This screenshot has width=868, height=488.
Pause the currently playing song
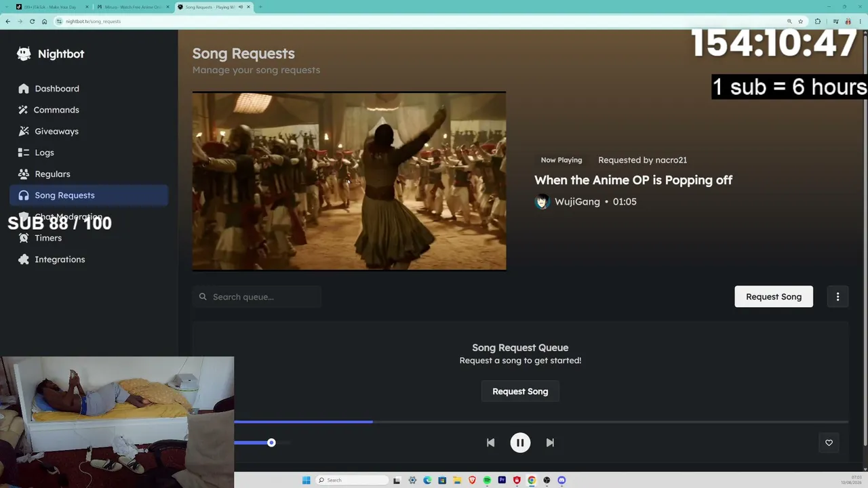click(x=520, y=443)
